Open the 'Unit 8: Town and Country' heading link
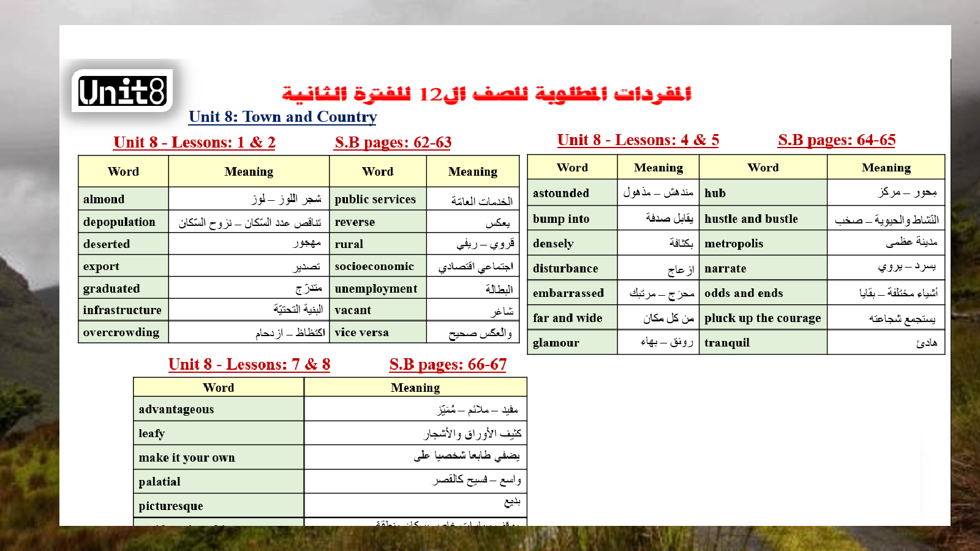 tap(282, 117)
